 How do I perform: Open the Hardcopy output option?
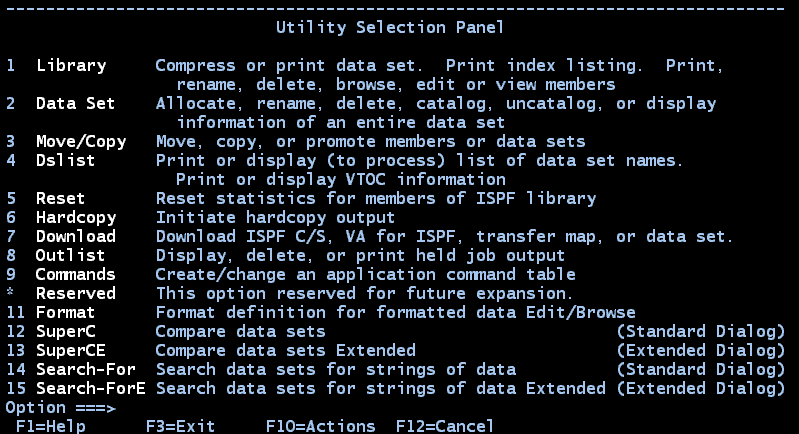tap(76, 218)
